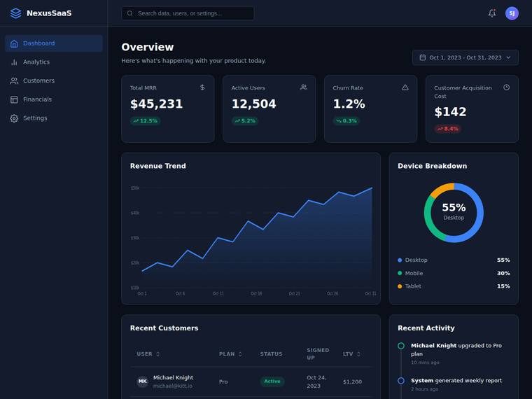Viewport: 532px width, 399px height.
Task: Sort the table by USER column
Action: 148,354
